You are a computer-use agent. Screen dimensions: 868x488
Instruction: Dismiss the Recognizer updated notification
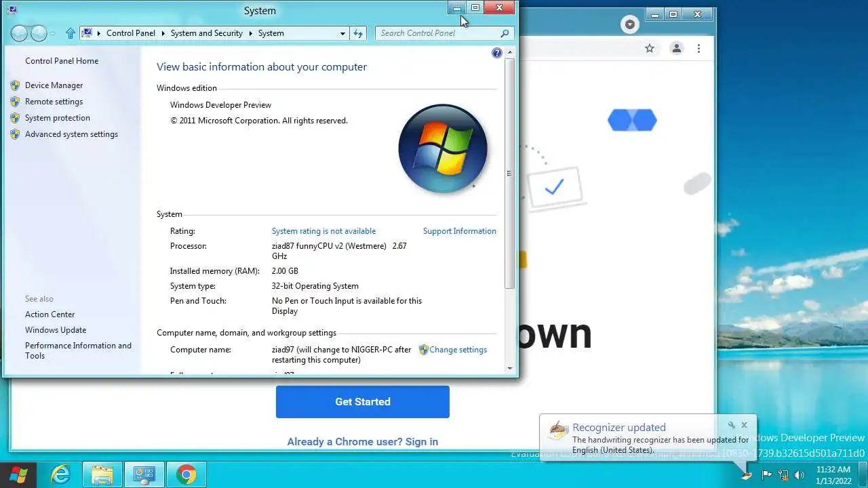pyautogui.click(x=744, y=426)
